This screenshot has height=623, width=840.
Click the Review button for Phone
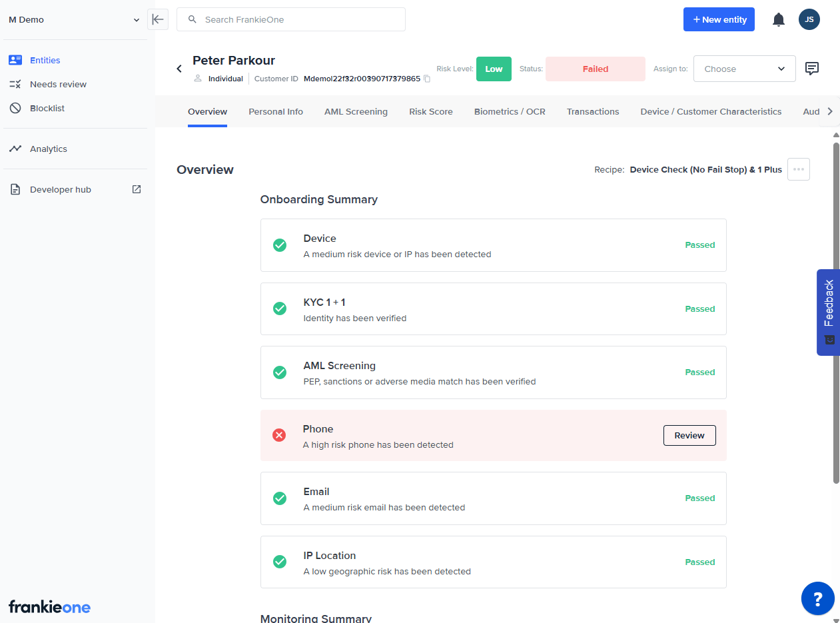pyautogui.click(x=689, y=435)
